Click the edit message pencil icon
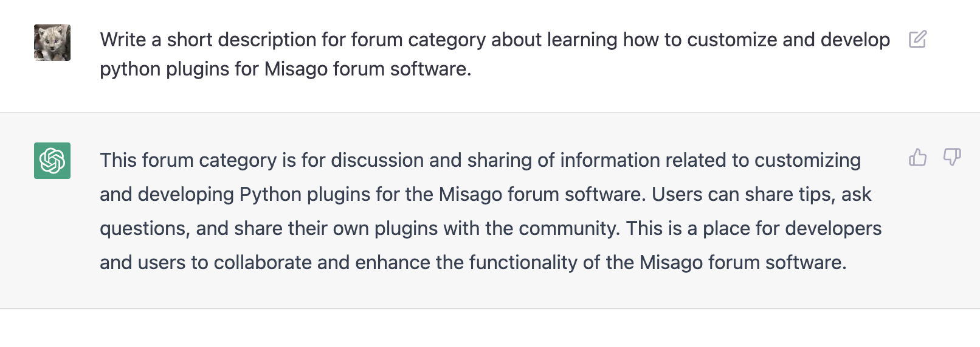This screenshot has height=347, width=980. [x=917, y=40]
